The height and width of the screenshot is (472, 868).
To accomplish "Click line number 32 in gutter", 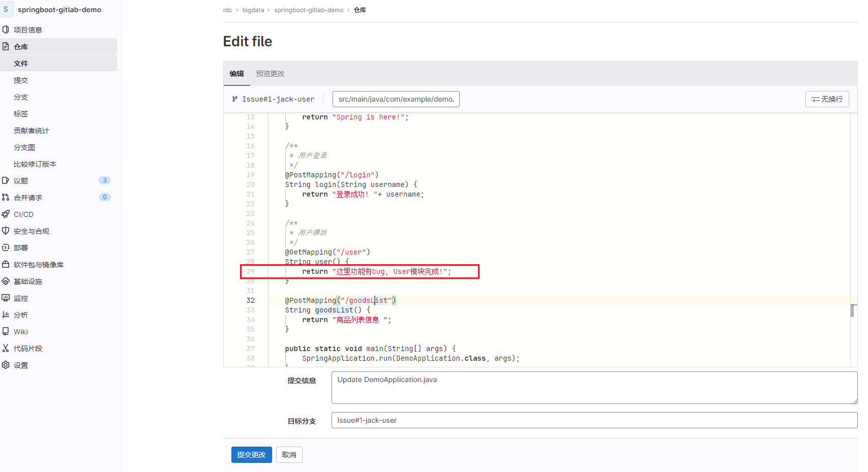I will pyautogui.click(x=250, y=300).
